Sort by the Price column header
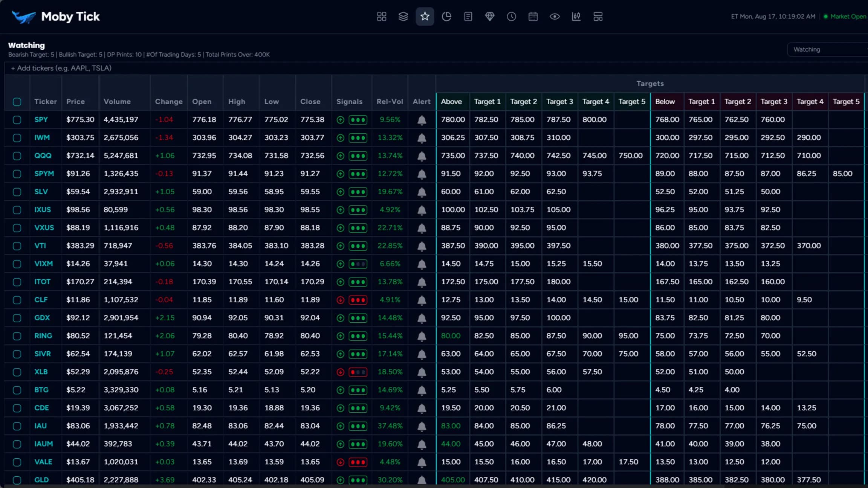 (x=75, y=102)
